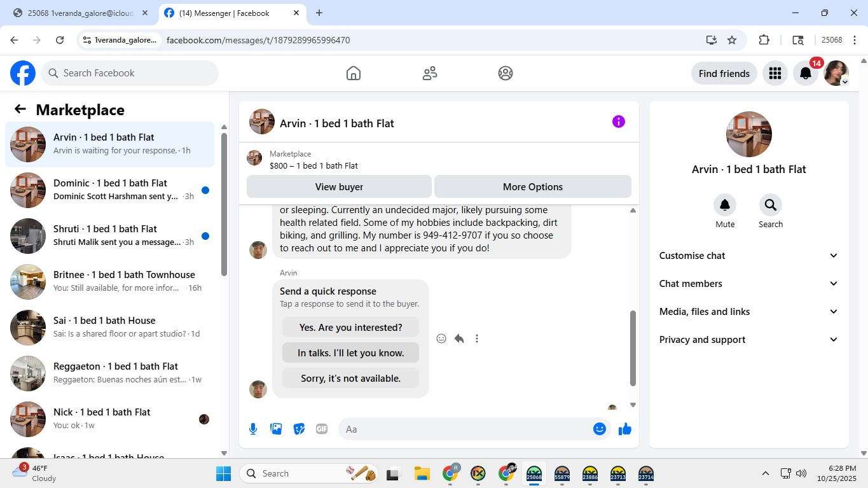Open weather widget showing 46°F Cloudy
The width and height of the screenshot is (868, 488).
click(35, 473)
